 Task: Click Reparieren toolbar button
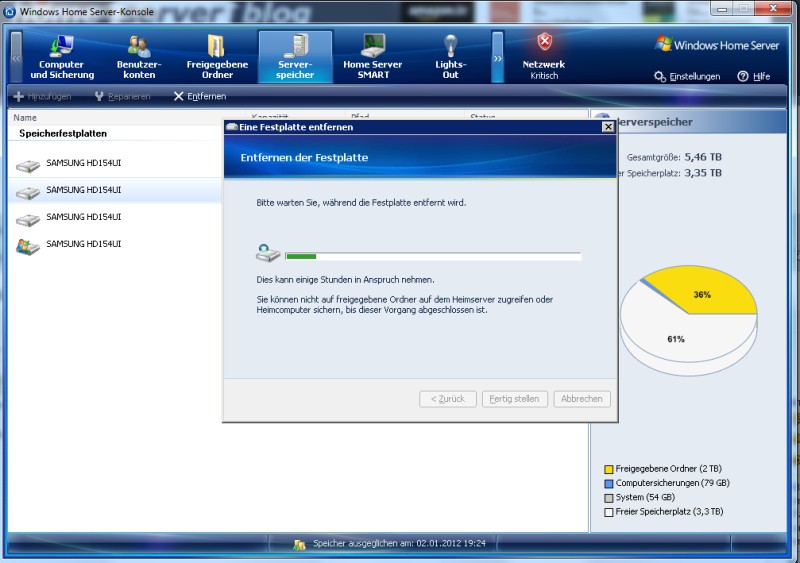pyautogui.click(x=122, y=96)
